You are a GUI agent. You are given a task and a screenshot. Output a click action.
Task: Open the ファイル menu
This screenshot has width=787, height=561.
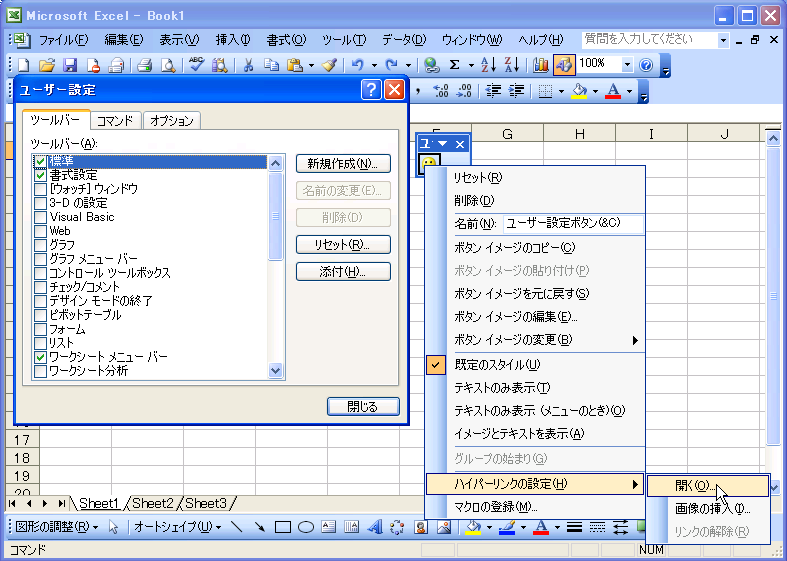pyautogui.click(x=63, y=40)
